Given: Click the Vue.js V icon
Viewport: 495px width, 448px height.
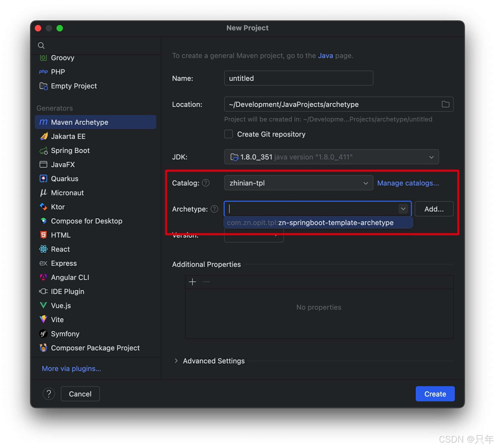Looking at the screenshot, I should [43, 305].
